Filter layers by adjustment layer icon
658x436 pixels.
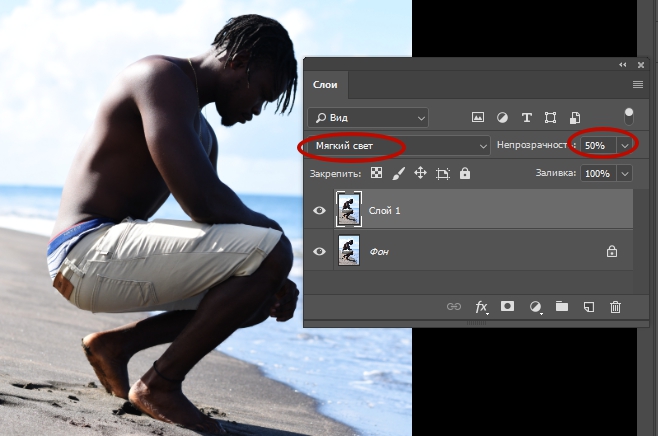[x=502, y=117]
